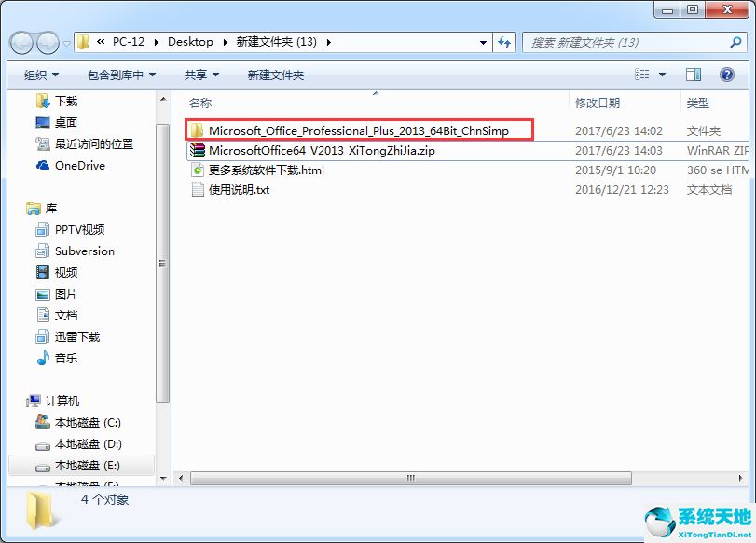The width and height of the screenshot is (756, 543).
Task: Open the 文档 library
Action: click(66, 316)
